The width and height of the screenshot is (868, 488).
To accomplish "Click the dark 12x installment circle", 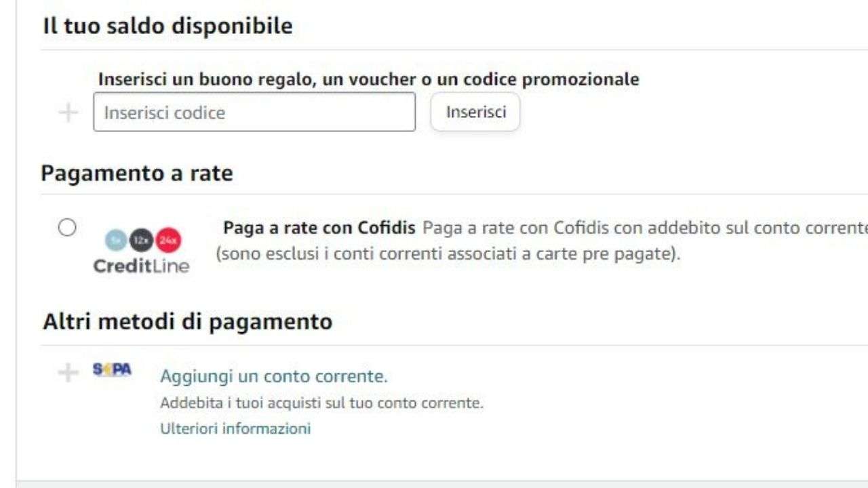I will 141,241.
